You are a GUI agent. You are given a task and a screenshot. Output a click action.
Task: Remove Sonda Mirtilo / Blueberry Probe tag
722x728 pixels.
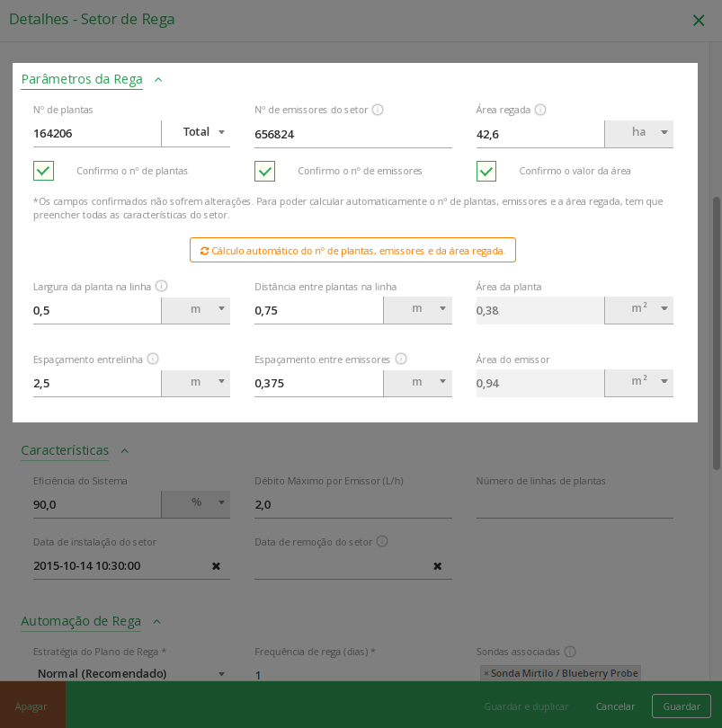coord(486,673)
